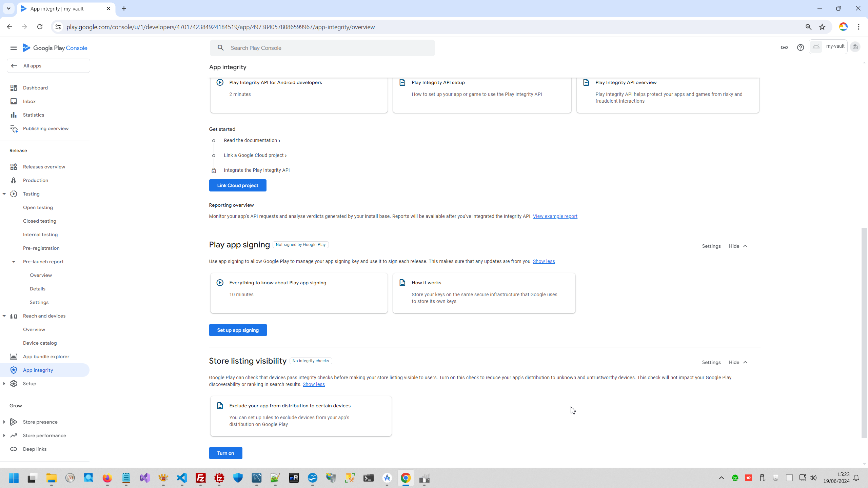Screen dimensions: 868x488
Task: Click the Statistics bar chart icon
Action: [x=14, y=115]
